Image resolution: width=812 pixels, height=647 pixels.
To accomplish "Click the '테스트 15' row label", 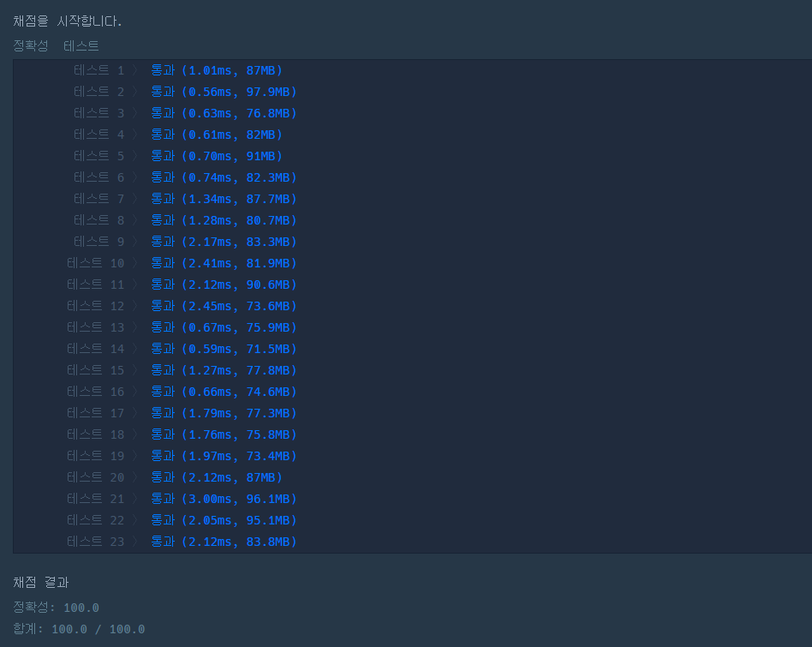I will [96, 370].
